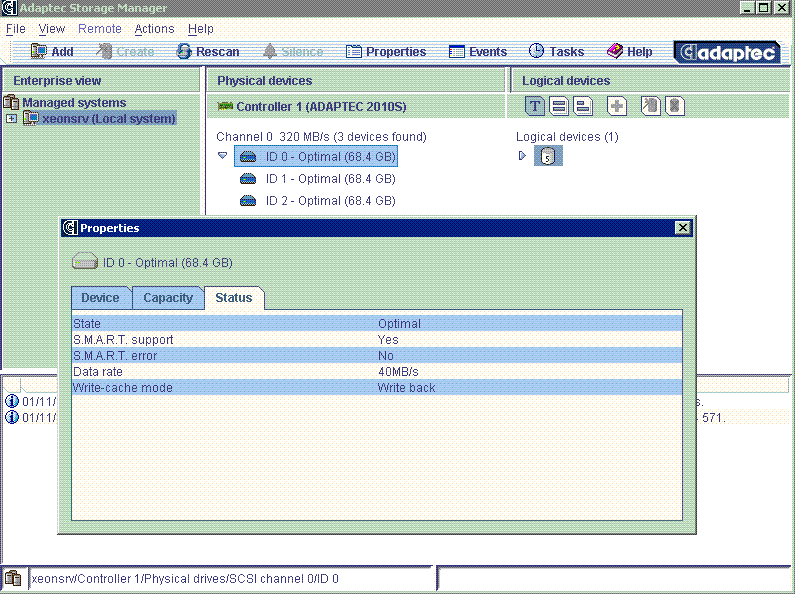The height and width of the screenshot is (594, 795).
Task: Click the first info event icon in log
Action: (12, 401)
